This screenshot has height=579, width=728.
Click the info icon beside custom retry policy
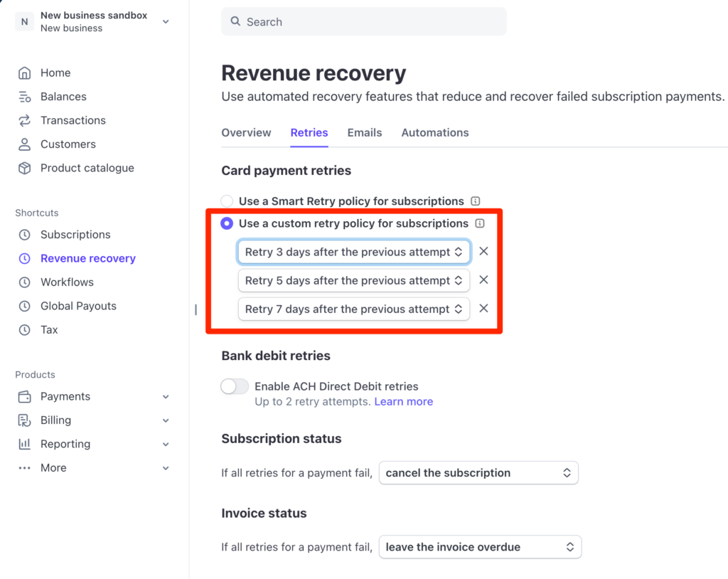click(480, 223)
